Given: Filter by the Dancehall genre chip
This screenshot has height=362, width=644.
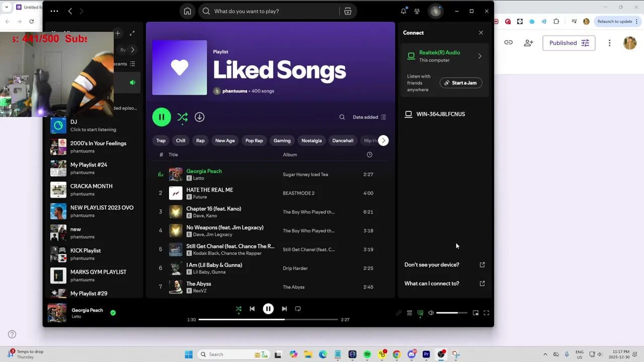Looking at the screenshot, I should point(343,141).
